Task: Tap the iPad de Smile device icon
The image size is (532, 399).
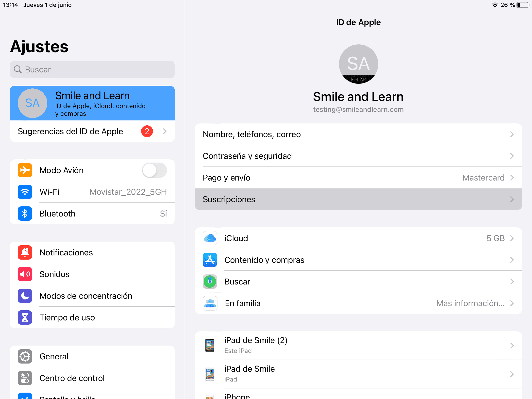Action: 210,374
